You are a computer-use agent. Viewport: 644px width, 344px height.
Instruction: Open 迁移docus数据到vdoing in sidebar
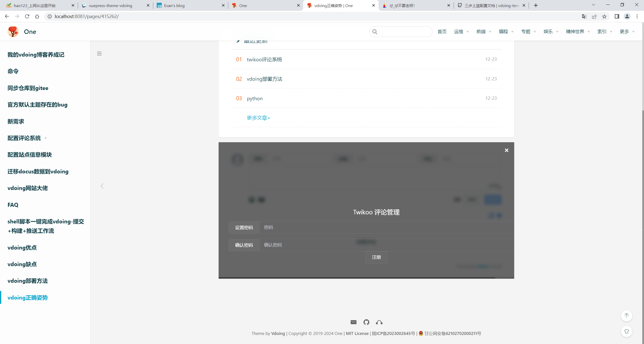38,171
